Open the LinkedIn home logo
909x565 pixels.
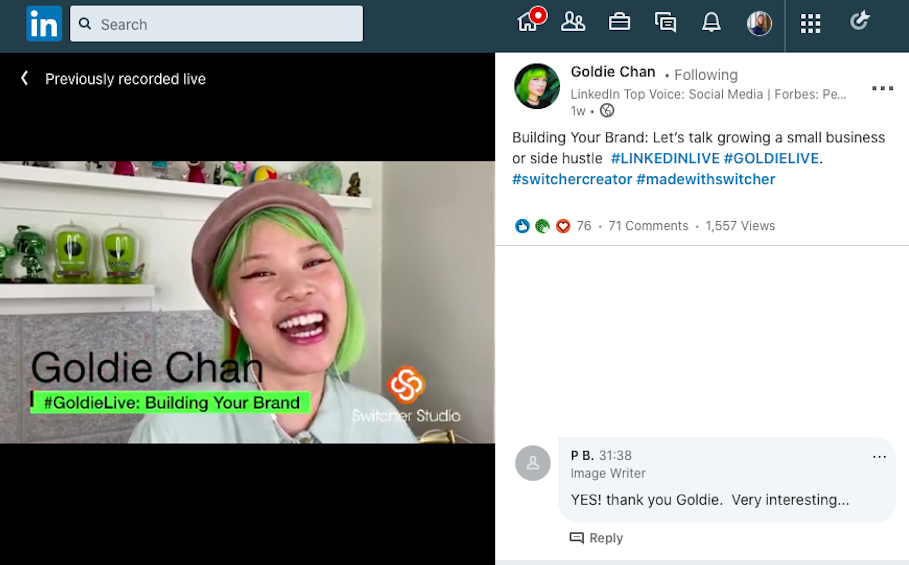[44, 24]
